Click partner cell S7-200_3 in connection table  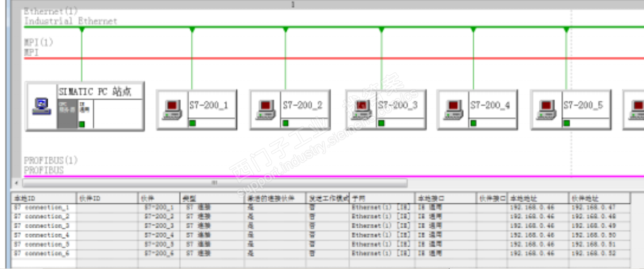[159, 226]
